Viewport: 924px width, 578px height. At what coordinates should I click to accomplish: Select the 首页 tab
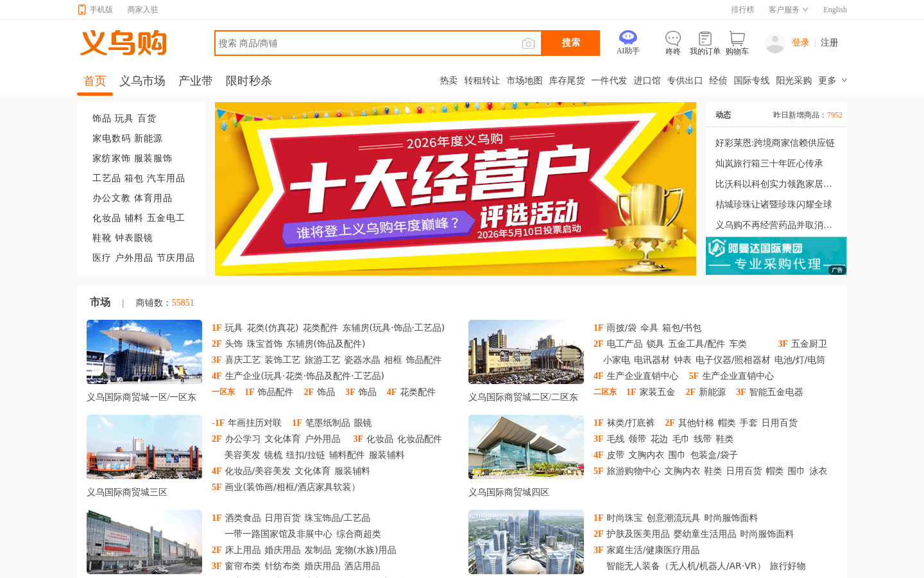[x=95, y=81]
